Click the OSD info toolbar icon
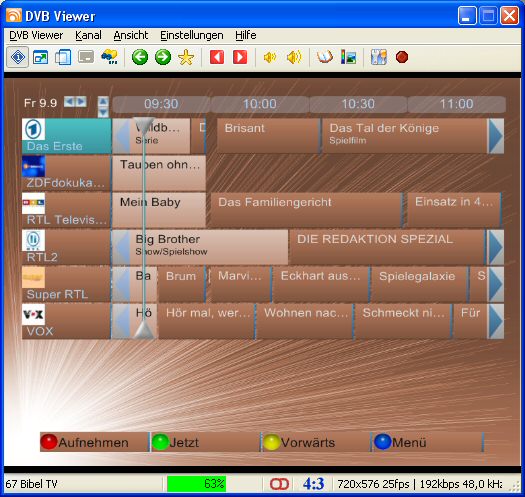Screen dimensions: 525x497 click(18, 57)
